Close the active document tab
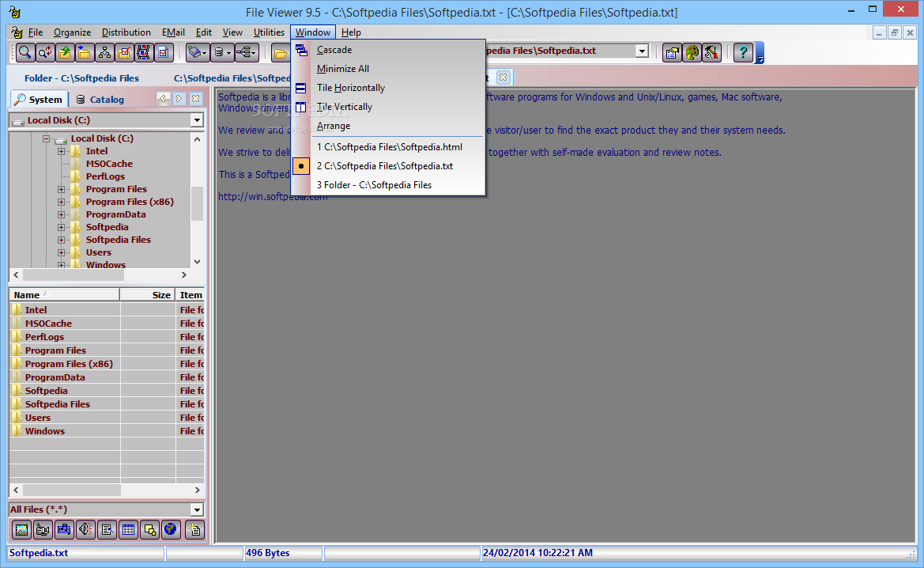This screenshot has width=924, height=568. 503,78
